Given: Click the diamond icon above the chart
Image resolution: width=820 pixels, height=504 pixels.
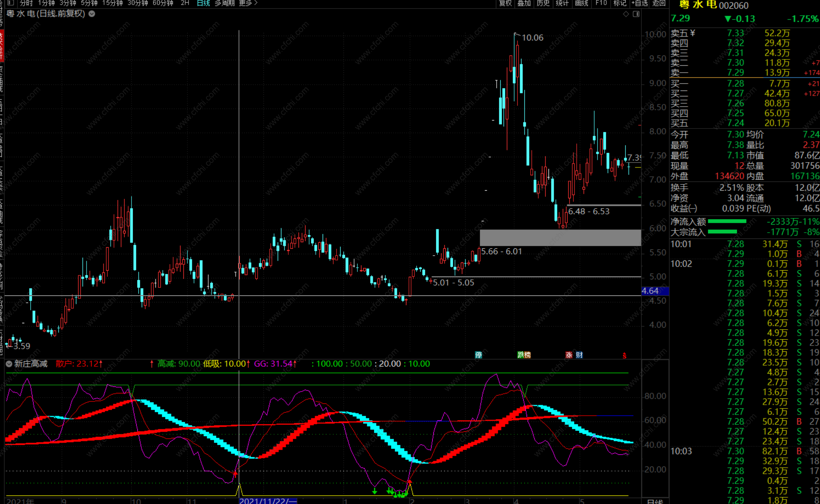Looking at the screenshot, I should (626, 14).
